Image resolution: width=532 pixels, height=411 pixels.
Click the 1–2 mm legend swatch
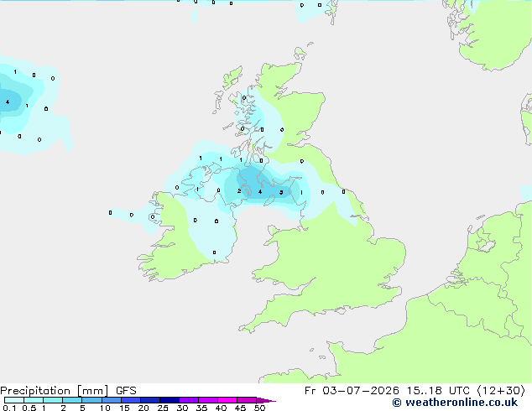pyautogui.click(x=53, y=400)
